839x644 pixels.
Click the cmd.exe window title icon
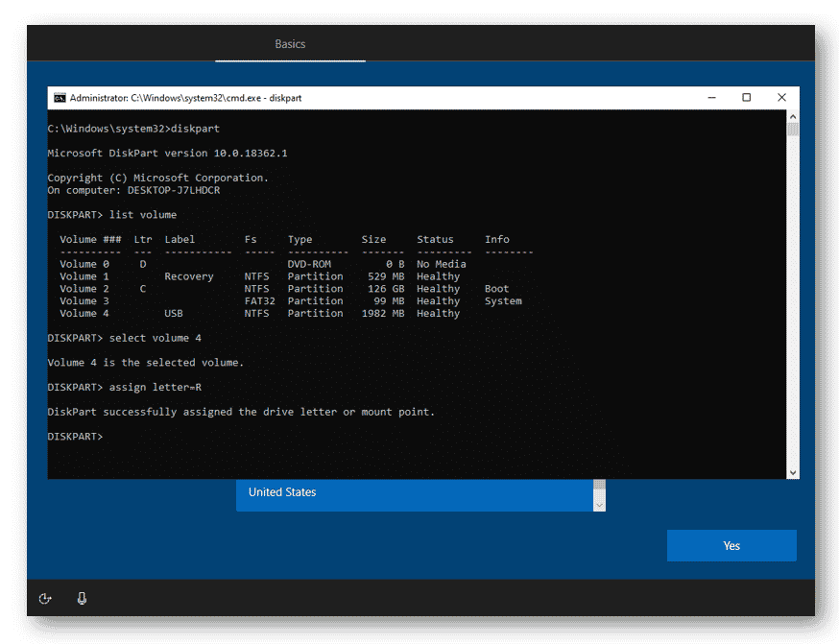point(60,98)
